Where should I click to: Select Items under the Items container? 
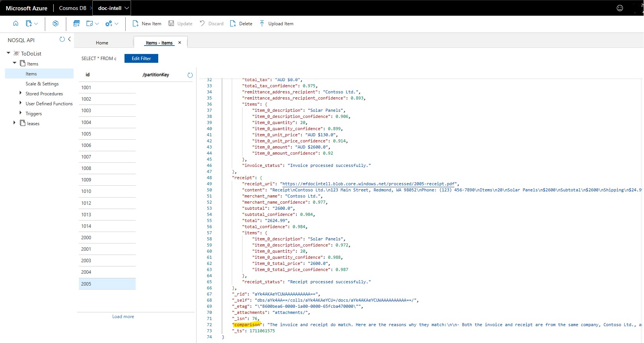(39, 73)
